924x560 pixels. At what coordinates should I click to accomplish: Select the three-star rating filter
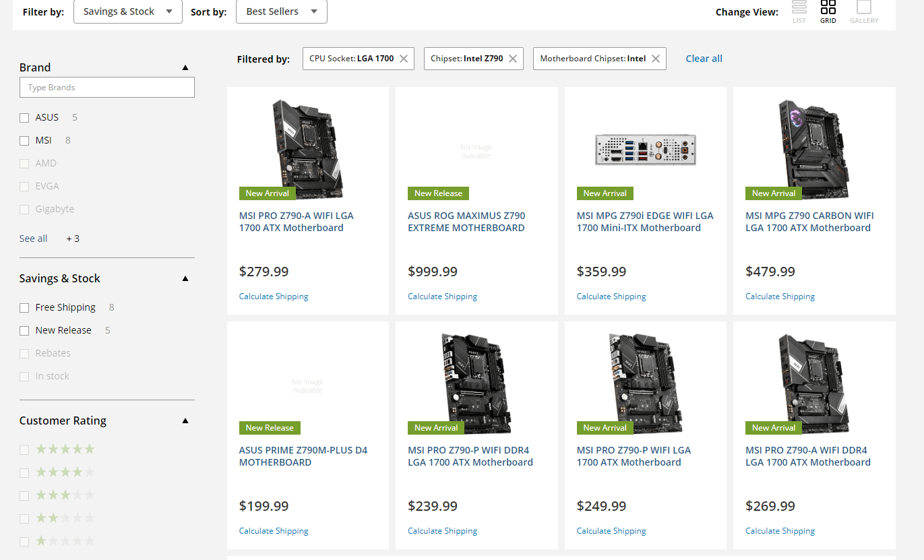click(x=24, y=496)
